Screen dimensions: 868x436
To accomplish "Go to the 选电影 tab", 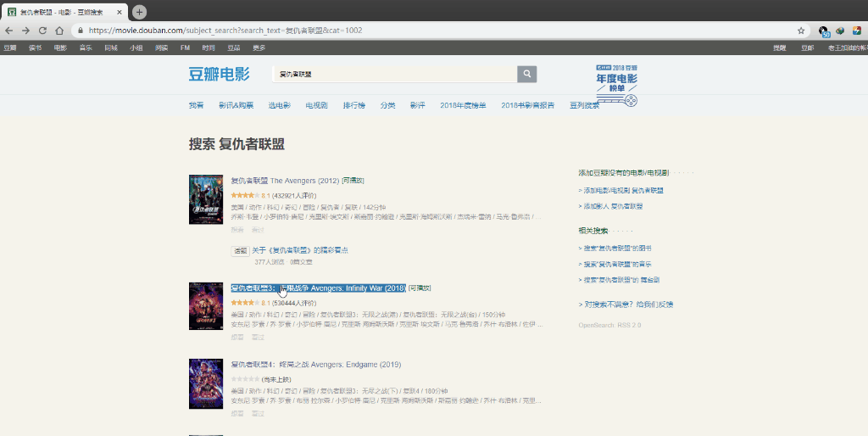I will pyautogui.click(x=280, y=105).
